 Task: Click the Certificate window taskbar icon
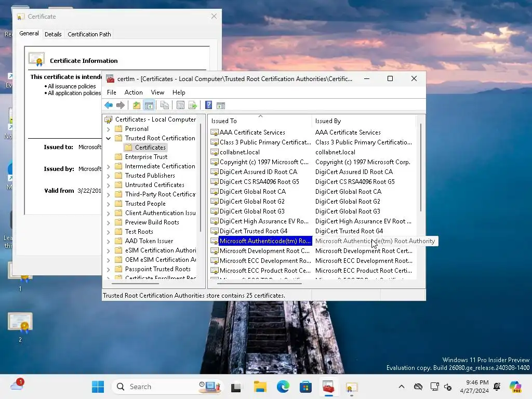pyautogui.click(x=352, y=387)
